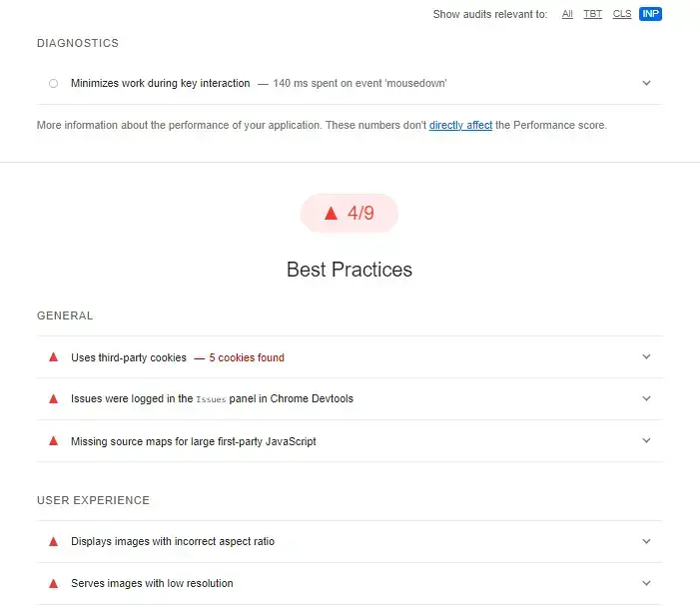This screenshot has width=700, height=616.
Task: Click red triangle beside missing source maps
Action: (x=54, y=440)
